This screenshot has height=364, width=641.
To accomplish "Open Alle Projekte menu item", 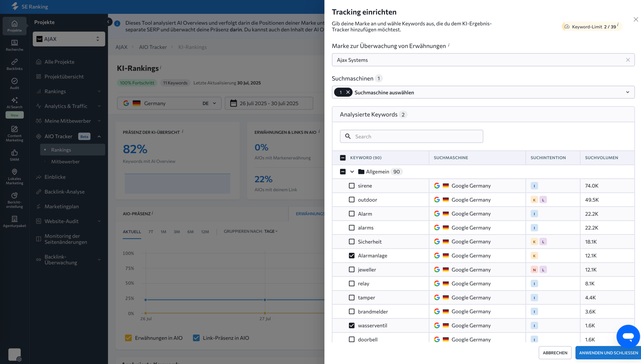I will point(59,62).
